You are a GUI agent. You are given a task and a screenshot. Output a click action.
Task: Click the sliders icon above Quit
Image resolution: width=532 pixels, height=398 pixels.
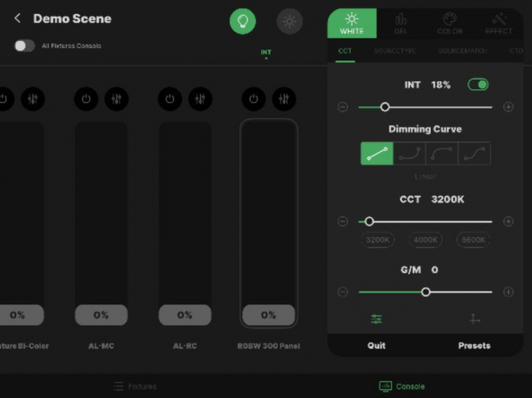377,319
